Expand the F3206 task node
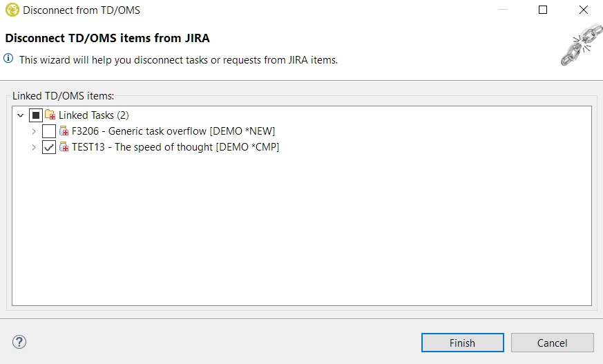 click(34, 131)
